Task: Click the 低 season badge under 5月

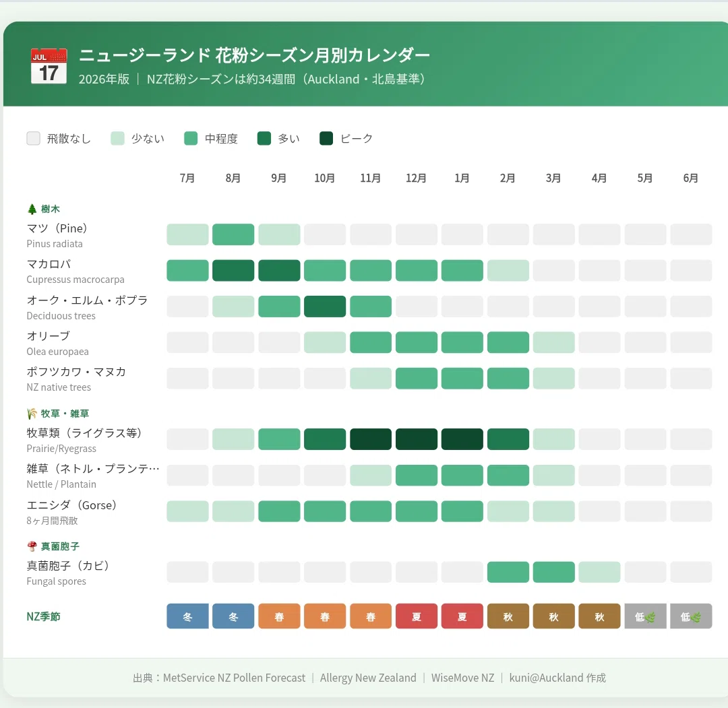Action: point(645,616)
